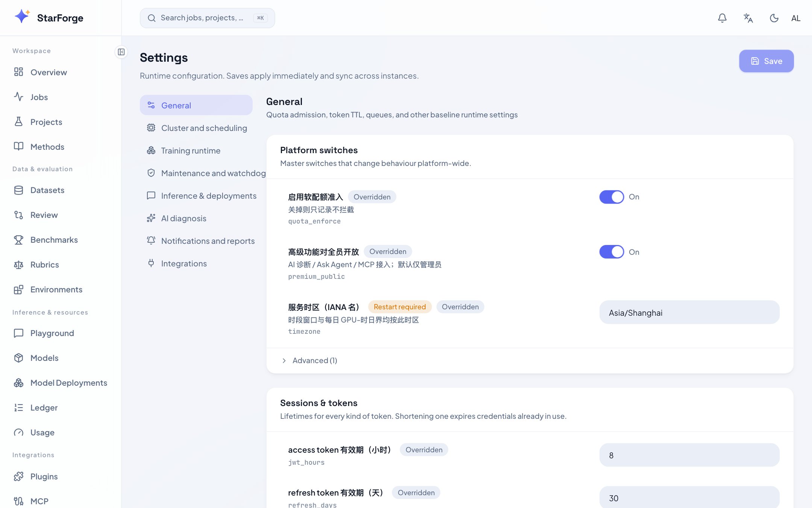Open Training runtime settings
The height and width of the screenshot is (508, 812).
tap(196, 151)
